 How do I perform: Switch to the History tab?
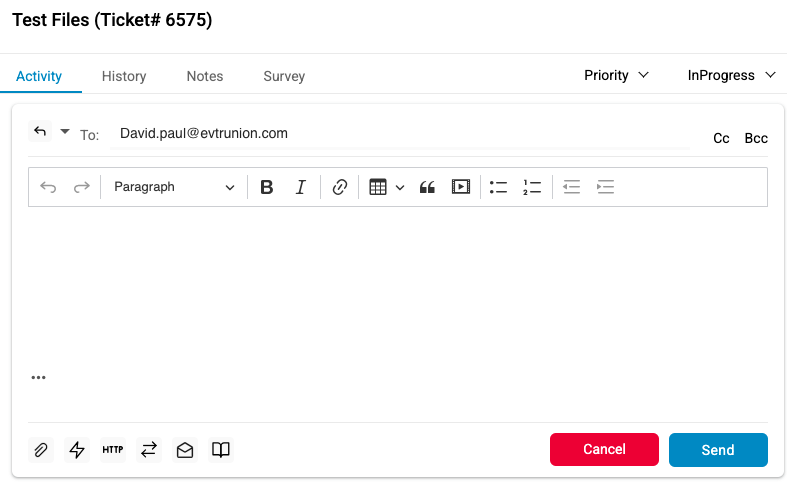[x=124, y=76]
